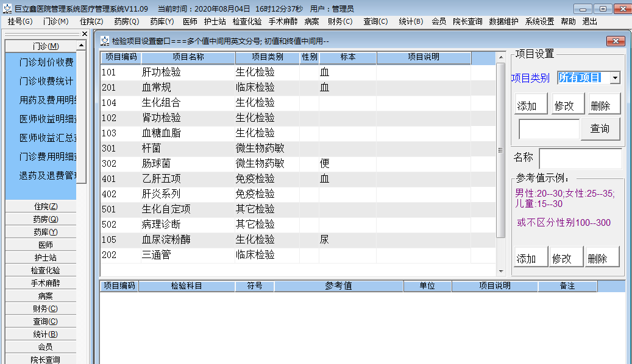Expand the 项目类别 dropdown showing 所有项目
This screenshot has width=632, height=364.
point(616,77)
